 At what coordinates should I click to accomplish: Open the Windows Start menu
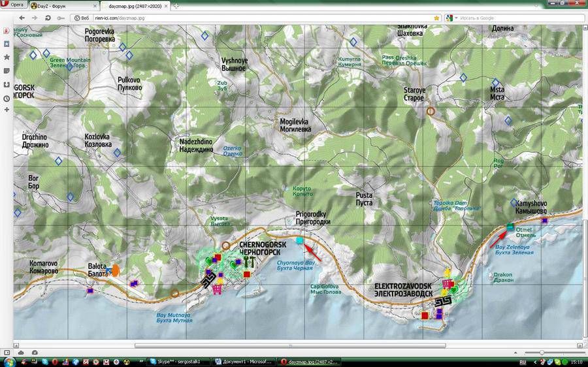(9, 362)
